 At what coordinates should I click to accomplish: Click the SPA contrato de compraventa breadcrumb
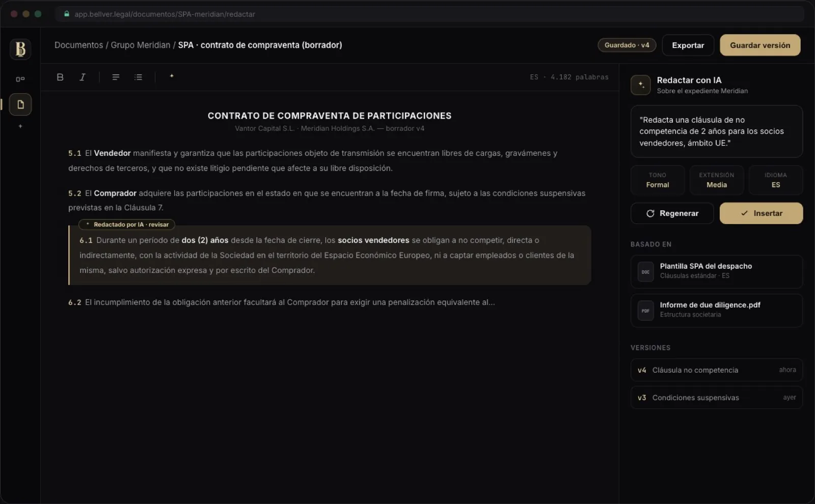pyautogui.click(x=260, y=45)
